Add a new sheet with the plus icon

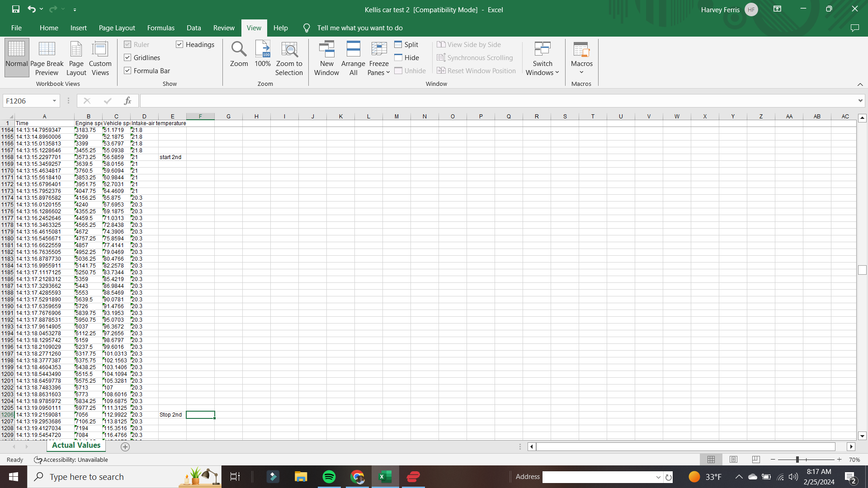click(125, 447)
